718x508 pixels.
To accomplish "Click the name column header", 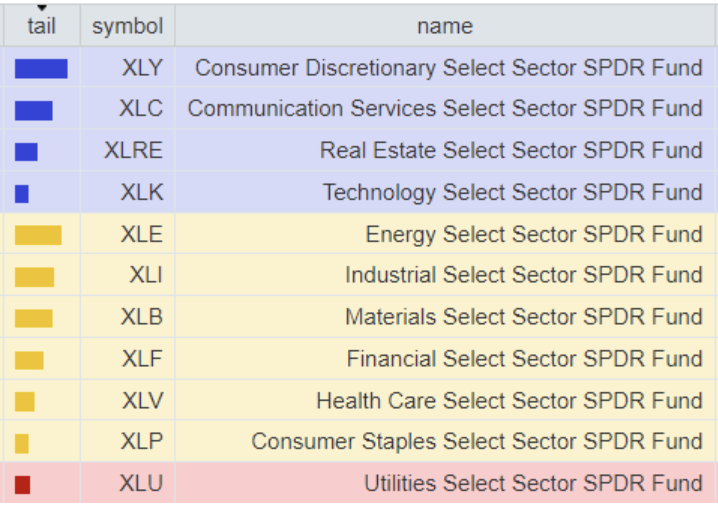I will coord(445,26).
